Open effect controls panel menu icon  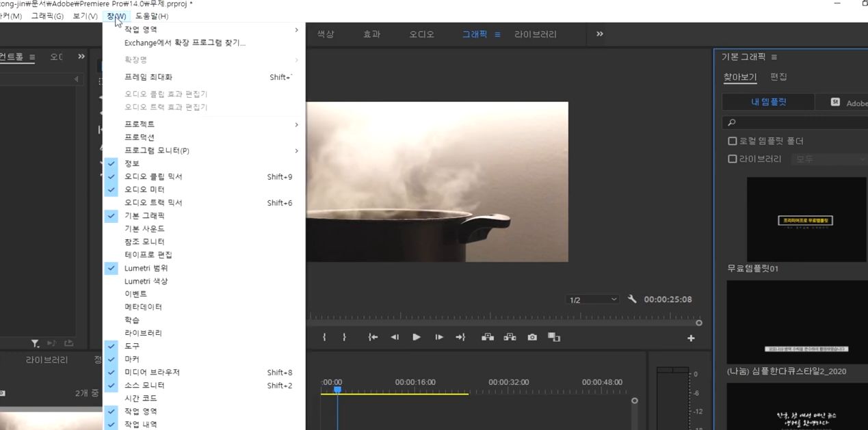coord(32,57)
